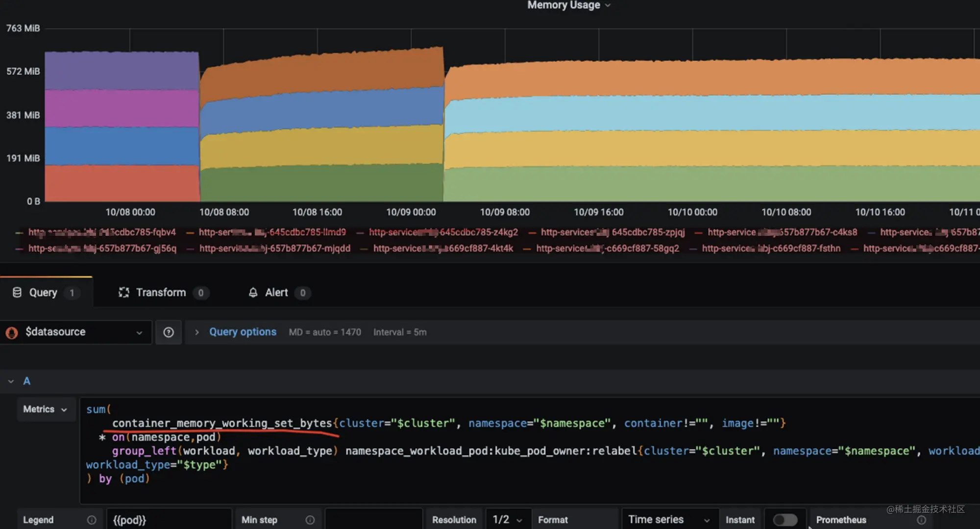Switch to the Transform tab
This screenshot has height=529, width=980.
pyautogui.click(x=161, y=293)
